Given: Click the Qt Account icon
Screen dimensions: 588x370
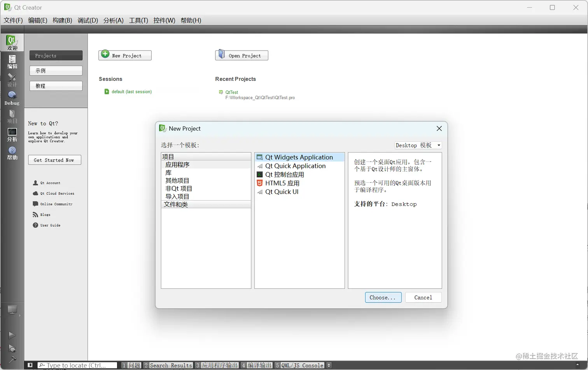Looking at the screenshot, I should (x=35, y=183).
